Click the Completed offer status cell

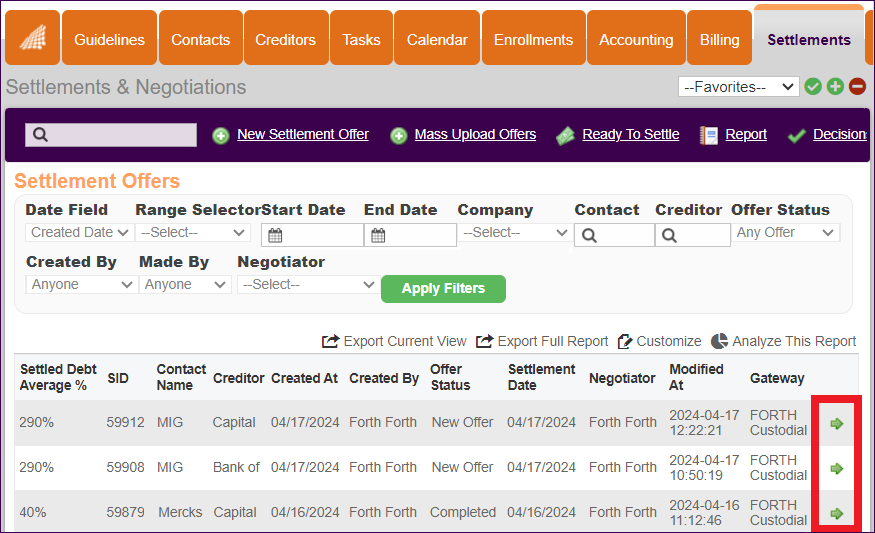pos(463,512)
